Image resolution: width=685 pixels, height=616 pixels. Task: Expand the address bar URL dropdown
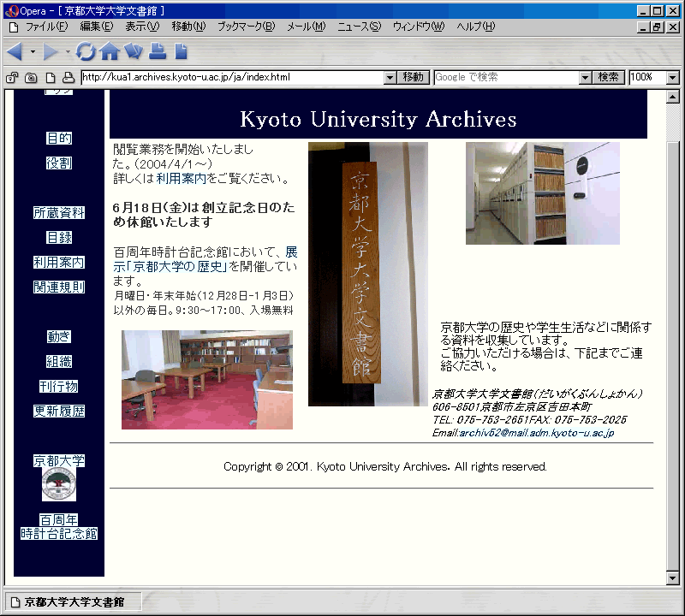(390, 78)
